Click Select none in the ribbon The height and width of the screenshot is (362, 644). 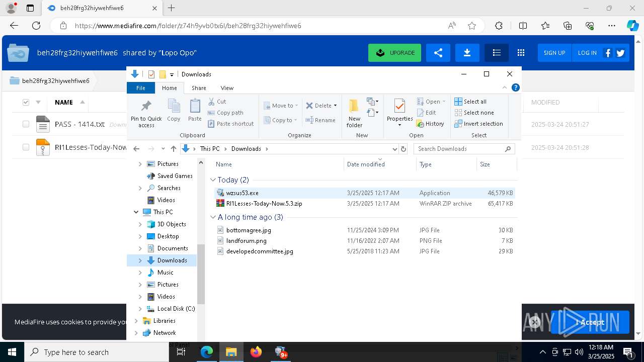[474, 113]
